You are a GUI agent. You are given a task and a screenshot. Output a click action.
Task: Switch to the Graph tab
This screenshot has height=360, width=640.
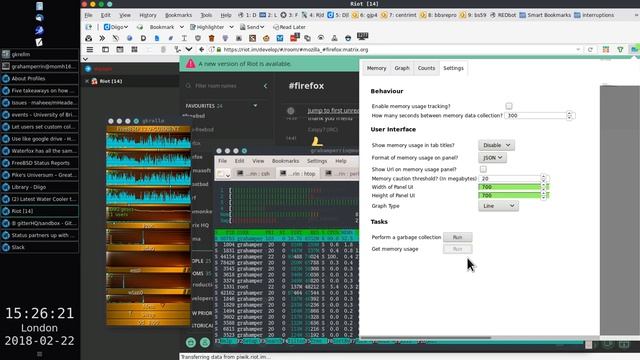coord(402,68)
